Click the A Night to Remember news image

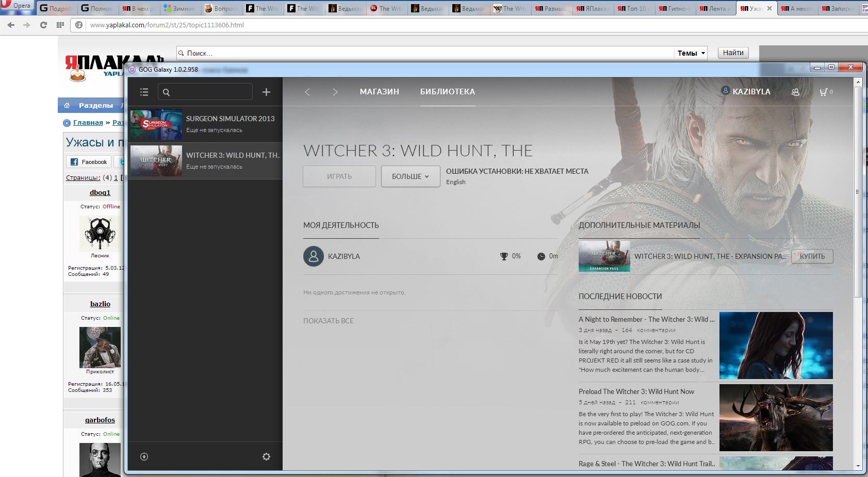pyautogui.click(x=776, y=346)
